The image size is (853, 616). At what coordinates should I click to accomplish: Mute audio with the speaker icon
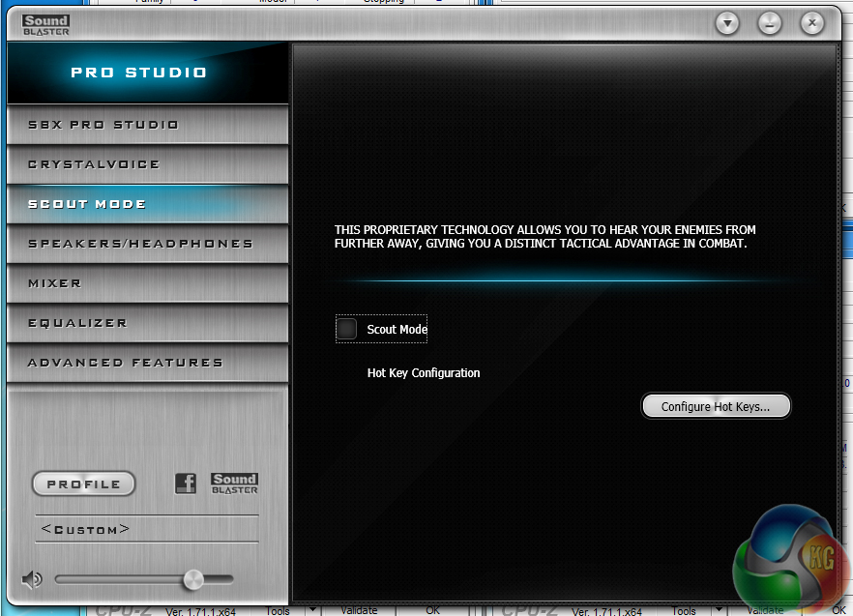(32, 580)
